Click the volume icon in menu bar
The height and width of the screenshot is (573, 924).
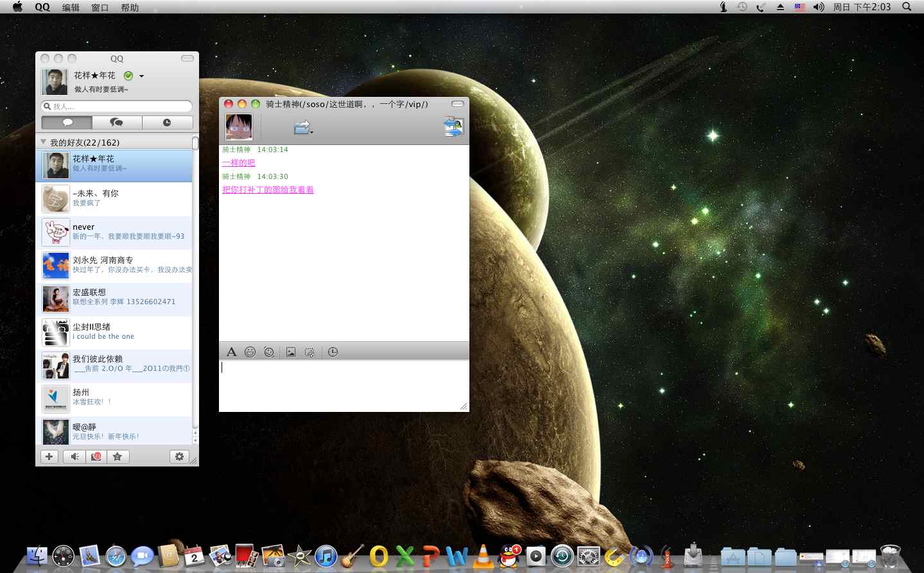[819, 7]
